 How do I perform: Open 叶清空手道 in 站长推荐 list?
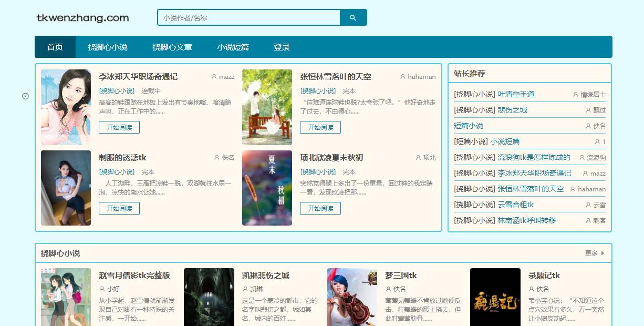(x=516, y=94)
